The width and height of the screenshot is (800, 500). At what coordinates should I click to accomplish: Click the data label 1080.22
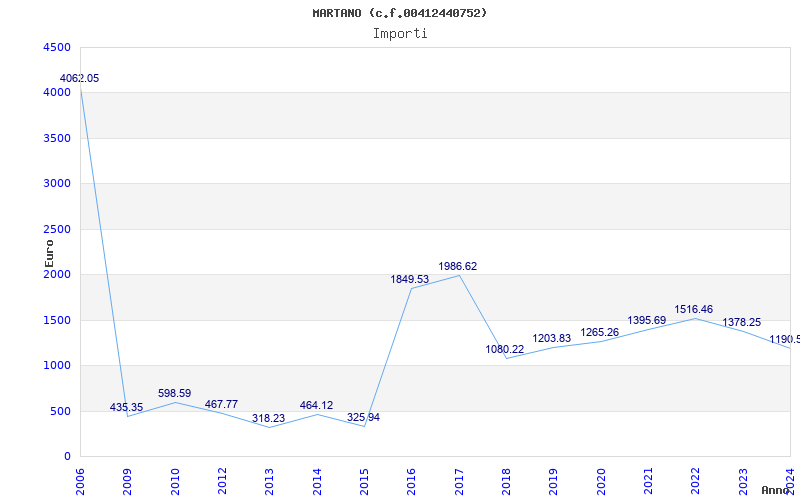point(505,349)
